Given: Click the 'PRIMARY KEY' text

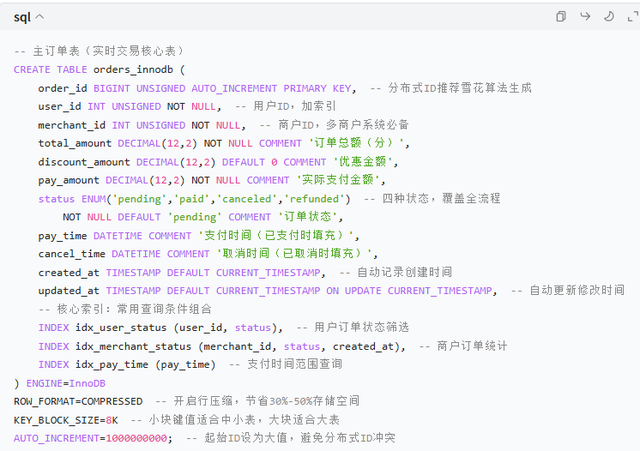Looking at the screenshot, I should (x=317, y=88).
